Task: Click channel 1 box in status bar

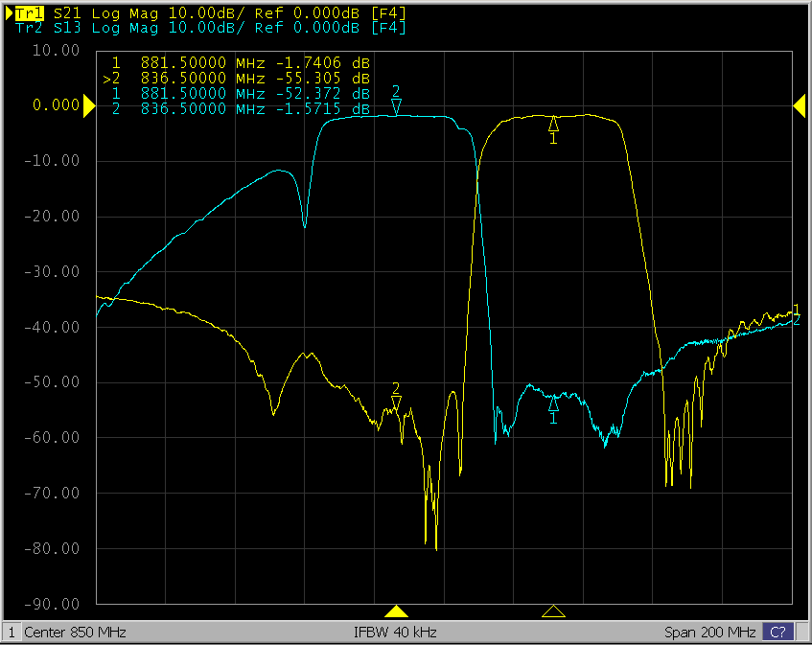Action: coord(12,633)
